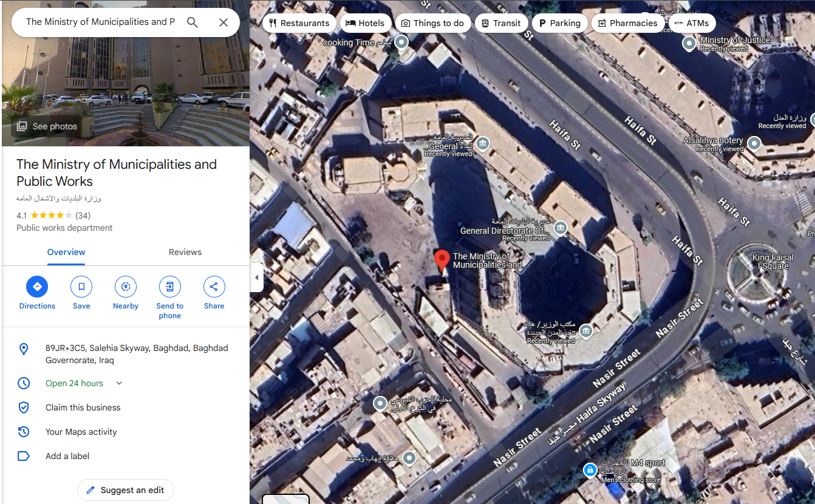Select the Transit filter chip
Screen dimensions: 815x504
pos(501,23)
